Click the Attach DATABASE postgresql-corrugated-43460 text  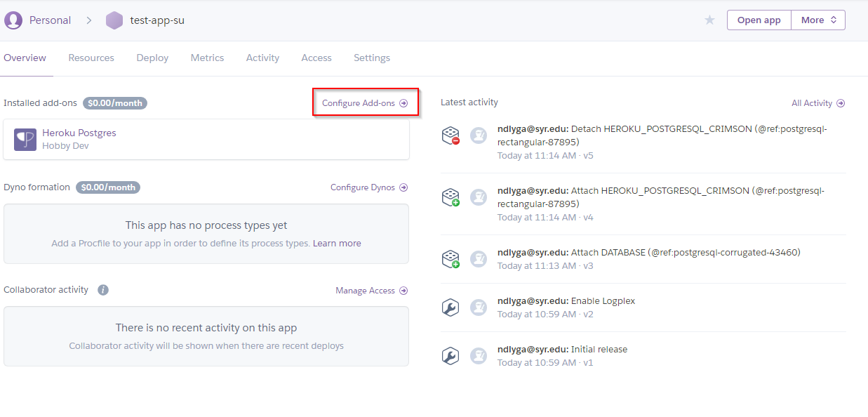pos(686,252)
